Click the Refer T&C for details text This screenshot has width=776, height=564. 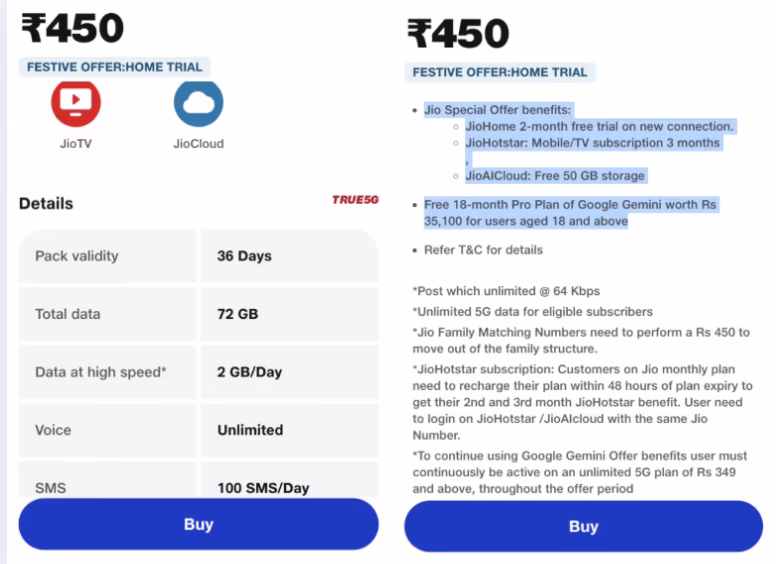tap(484, 250)
